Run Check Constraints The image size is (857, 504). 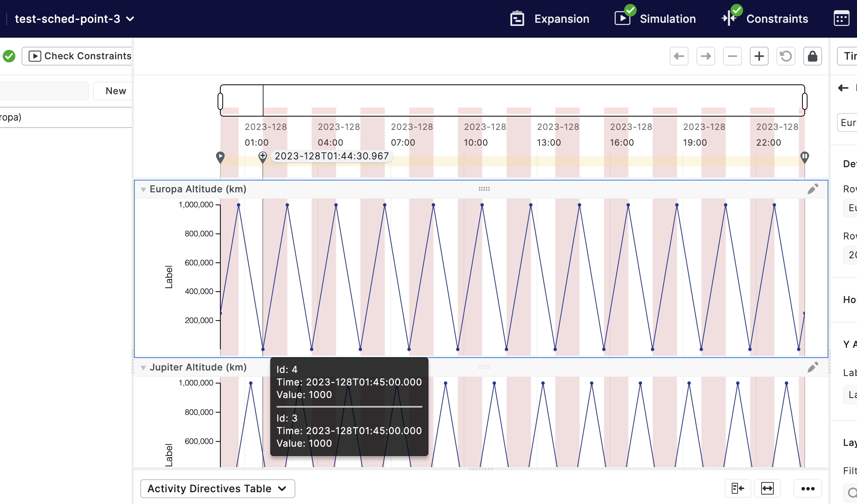tap(77, 56)
